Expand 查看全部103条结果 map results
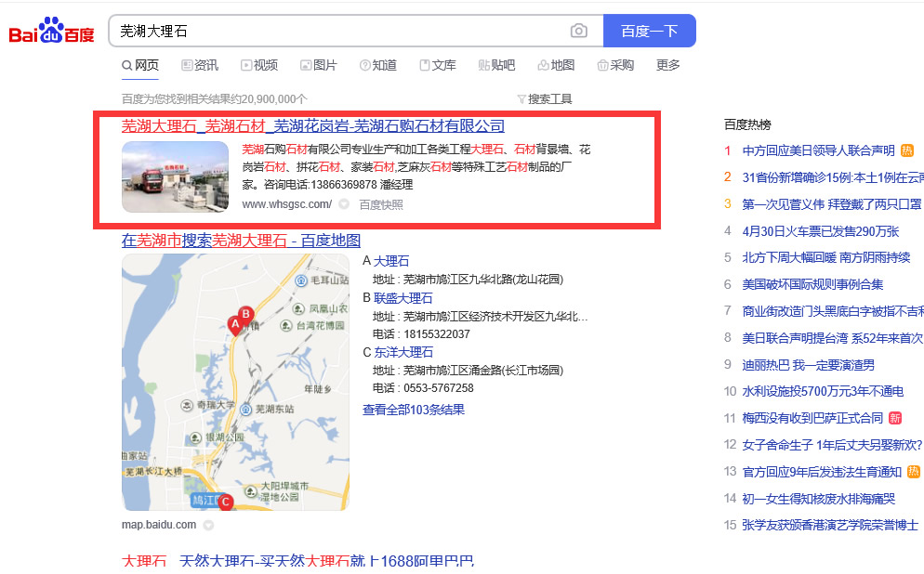 click(x=414, y=410)
